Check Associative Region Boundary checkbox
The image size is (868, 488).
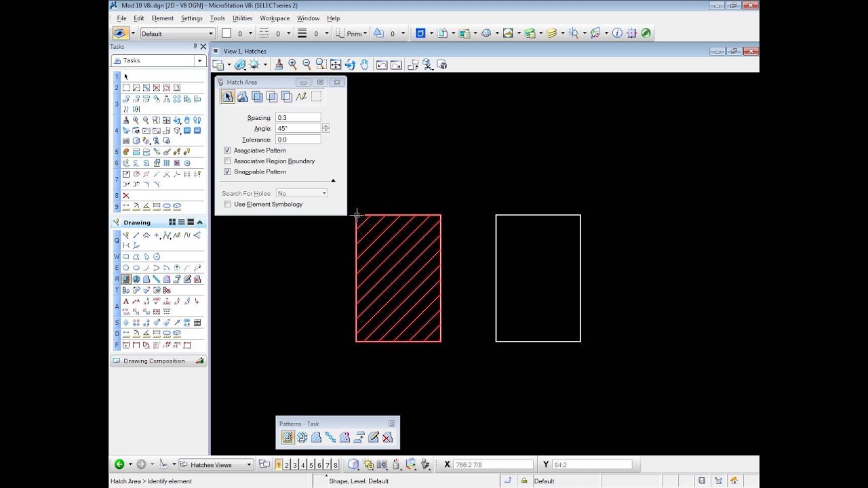(227, 161)
